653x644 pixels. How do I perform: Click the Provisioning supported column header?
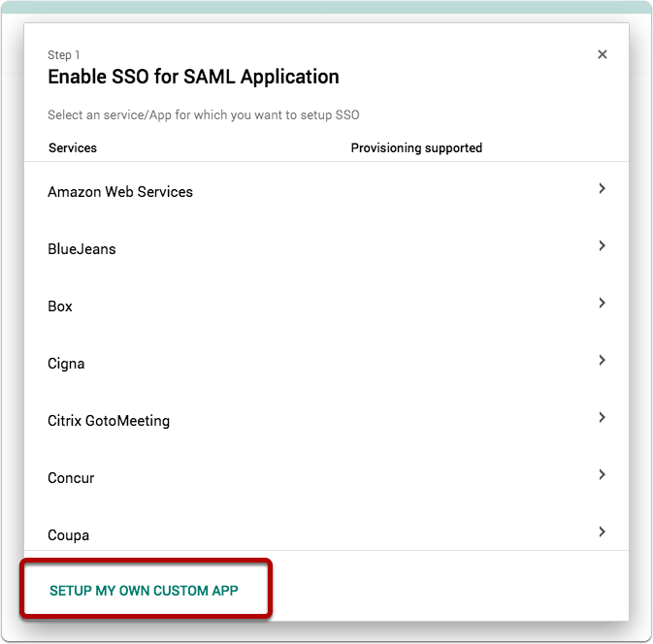click(x=416, y=147)
